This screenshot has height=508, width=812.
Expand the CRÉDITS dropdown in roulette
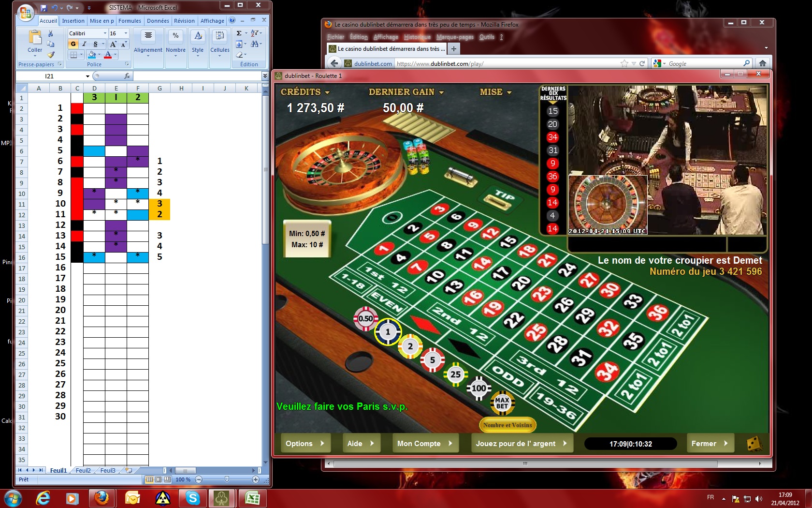coord(327,92)
